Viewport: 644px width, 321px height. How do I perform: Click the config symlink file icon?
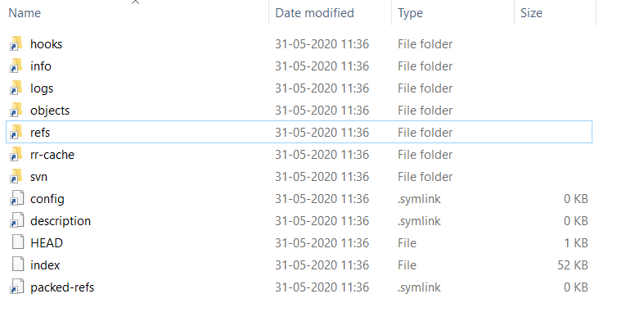pos(17,199)
